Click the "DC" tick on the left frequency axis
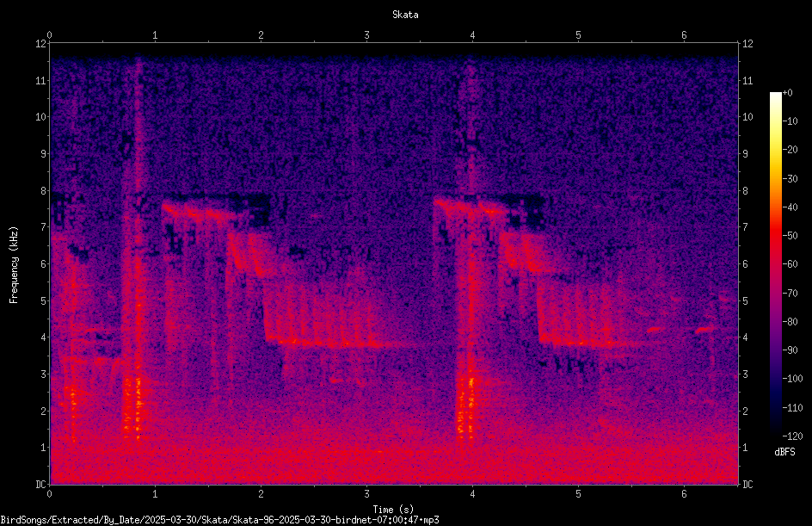Screen dimensions: 812x526 click(x=40, y=485)
